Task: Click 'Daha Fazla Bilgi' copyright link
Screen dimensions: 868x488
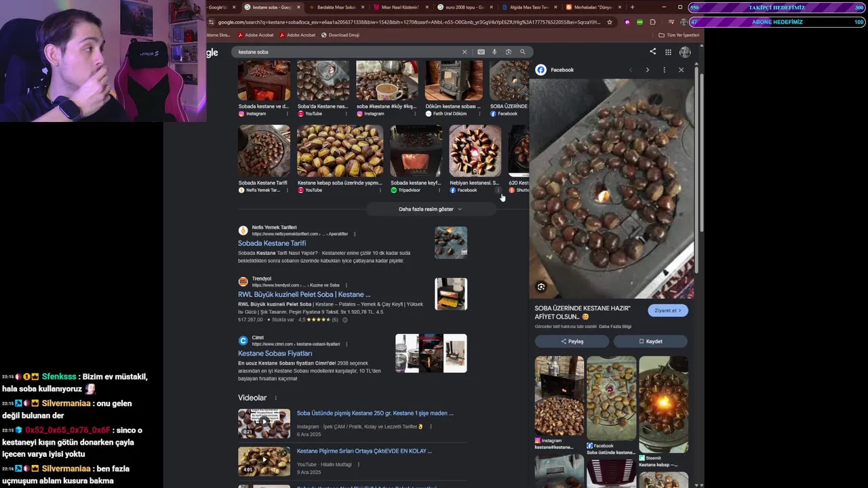Action: click(615, 327)
